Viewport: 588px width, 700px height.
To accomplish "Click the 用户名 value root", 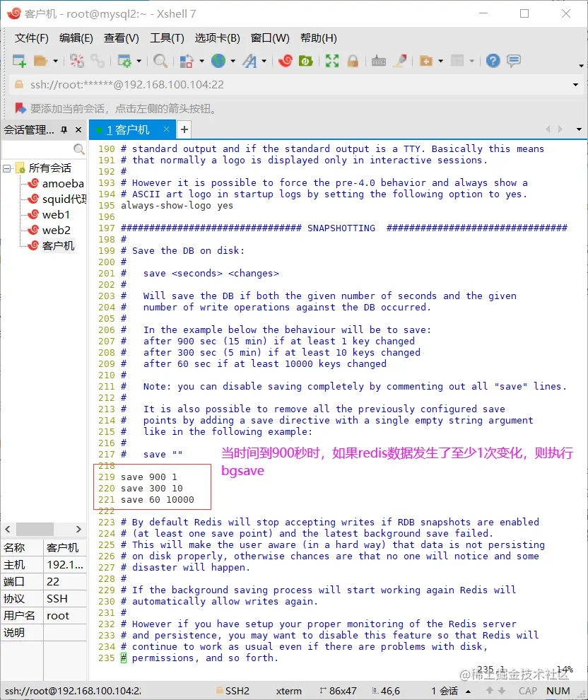I will [65, 616].
